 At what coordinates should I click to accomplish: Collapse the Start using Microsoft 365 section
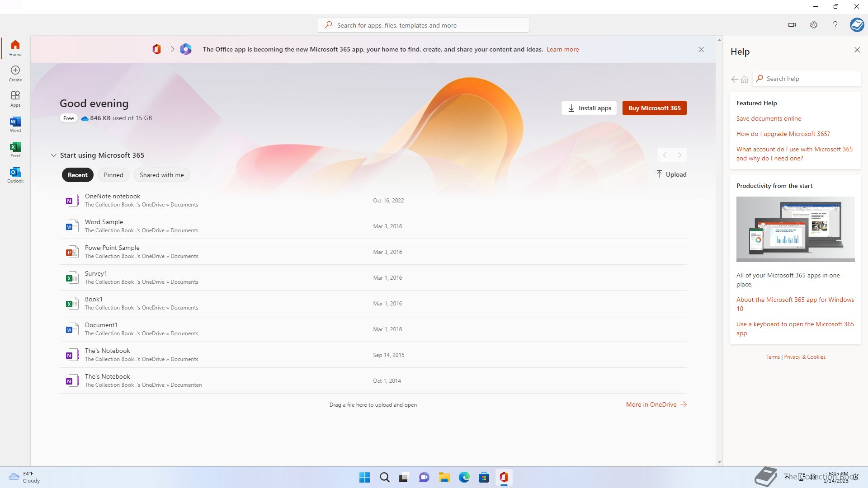pos(53,155)
